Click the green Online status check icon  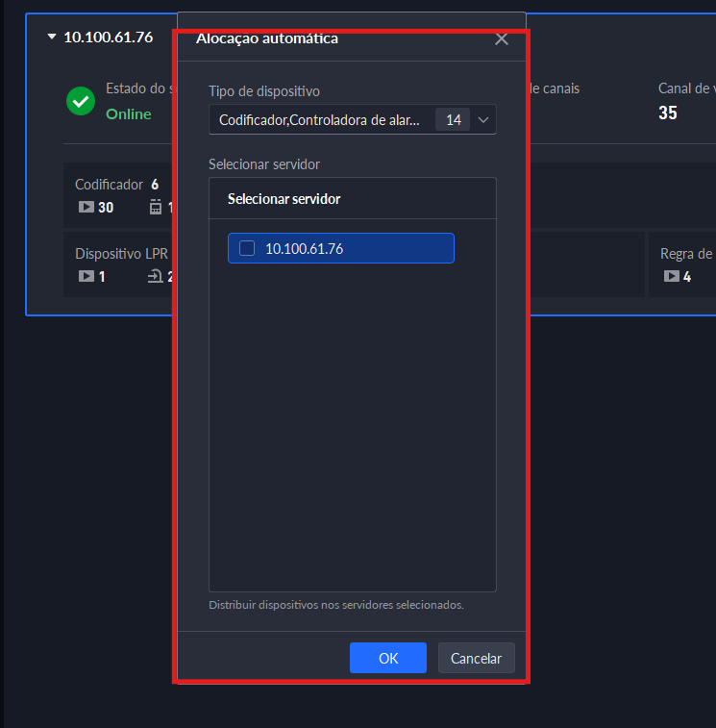(x=81, y=101)
